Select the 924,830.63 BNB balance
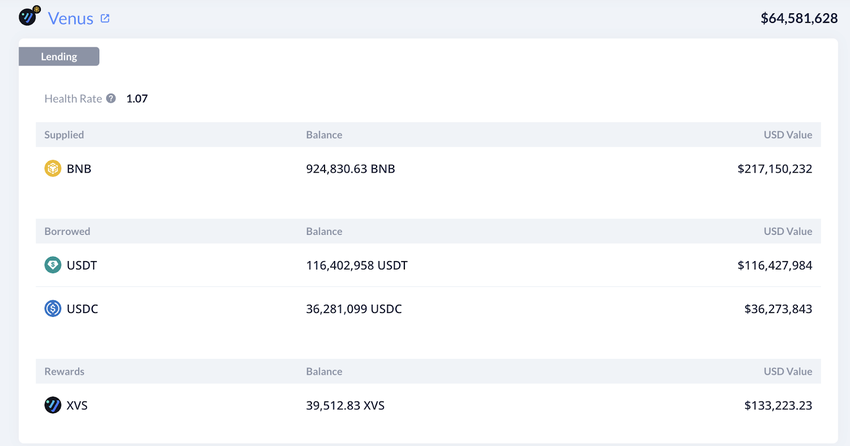The image size is (850, 446). click(x=350, y=169)
